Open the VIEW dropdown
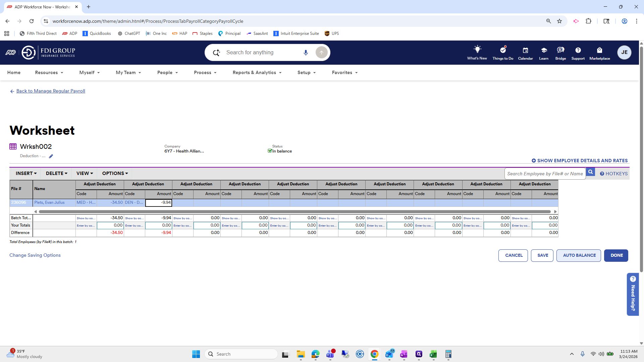Viewport: 644px width, 362px height. pyautogui.click(x=85, y=173)
